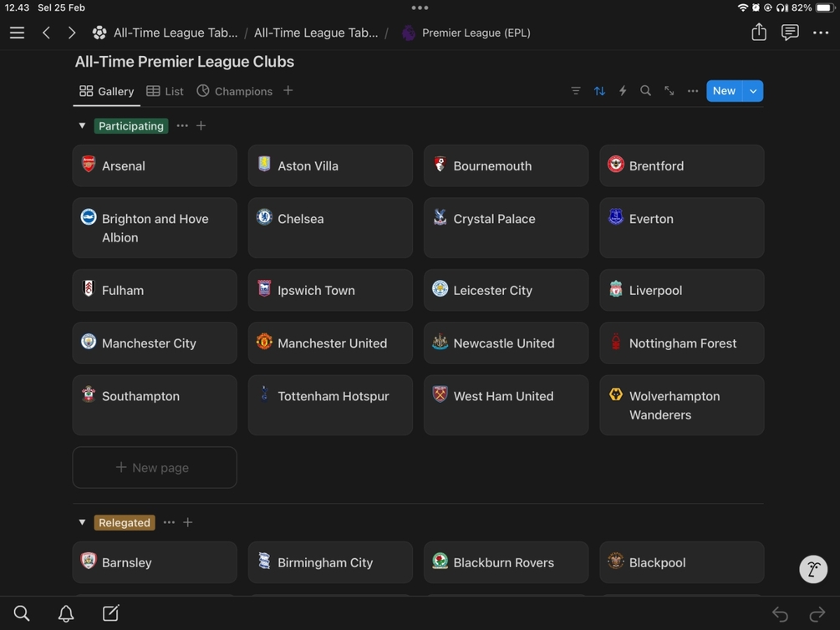The width and height of the screenshot is (840, 630).
Task: Go forward with the right arrow
Action: point(71,33)
